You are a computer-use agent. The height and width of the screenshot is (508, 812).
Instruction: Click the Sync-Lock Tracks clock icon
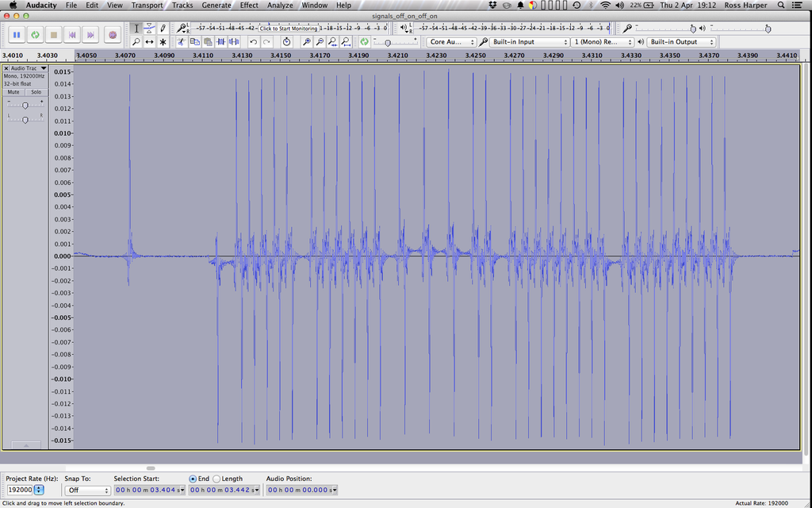pyautogui.click(x=286, y=42)
